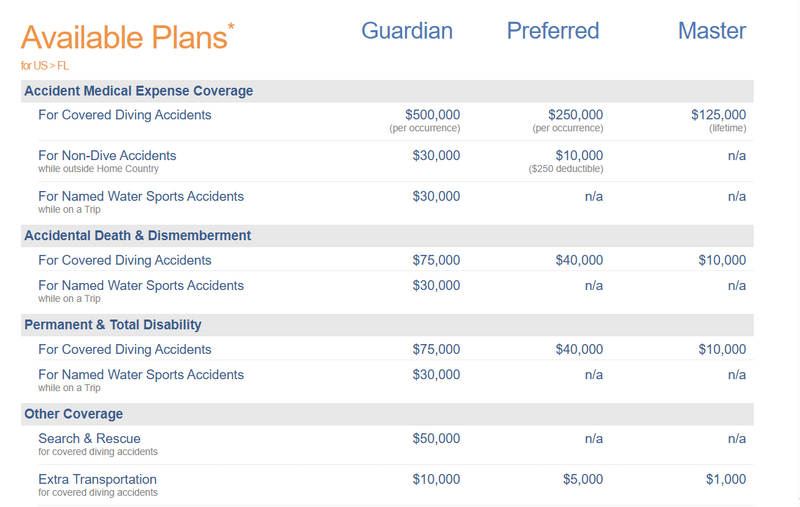Click the Guardian plan column header
The width and height of the screenshot is (800, 507).
coord(407,31)
